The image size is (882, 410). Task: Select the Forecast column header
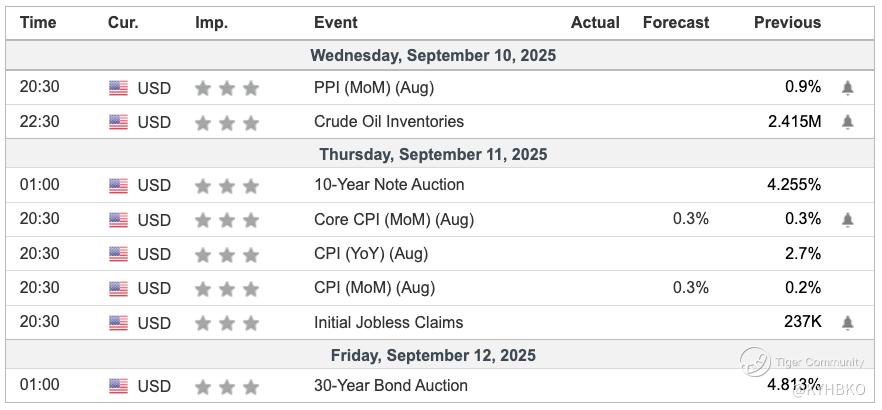676,22
